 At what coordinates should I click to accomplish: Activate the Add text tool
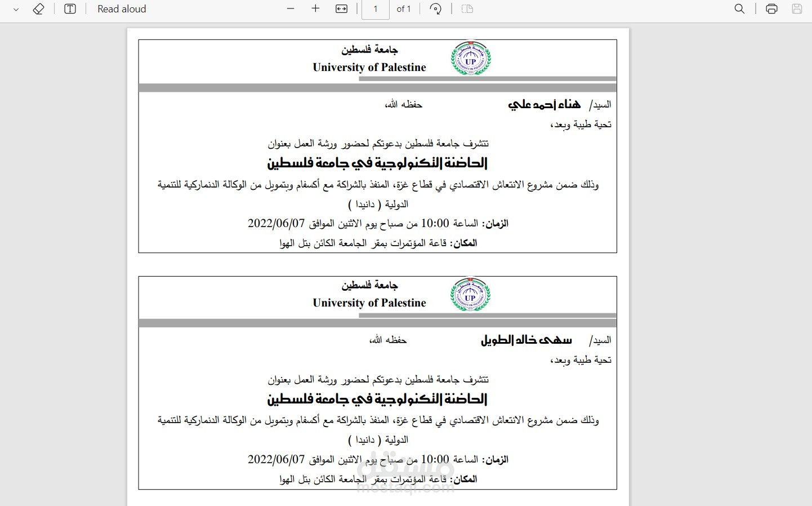coord(70,9)
